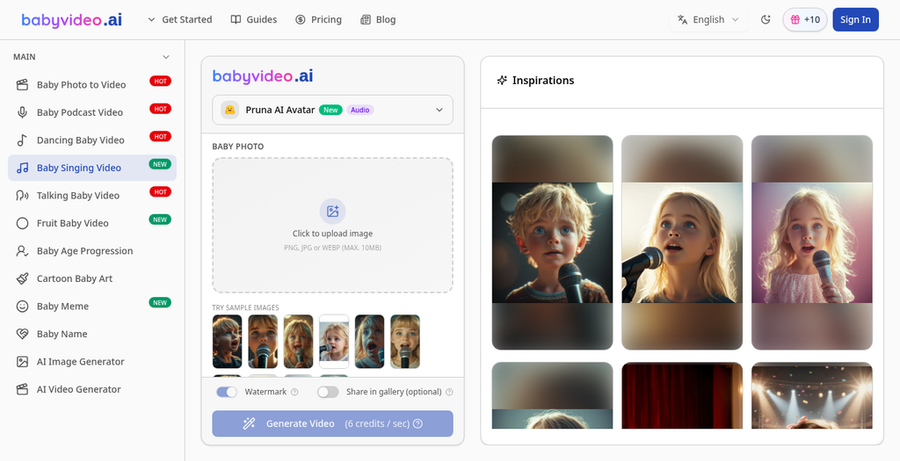Click the 'TRY SAMPLE IMAGES' label
Viewport: 900px width, 461px height.
pyautogui.click(x=246, y=308)
